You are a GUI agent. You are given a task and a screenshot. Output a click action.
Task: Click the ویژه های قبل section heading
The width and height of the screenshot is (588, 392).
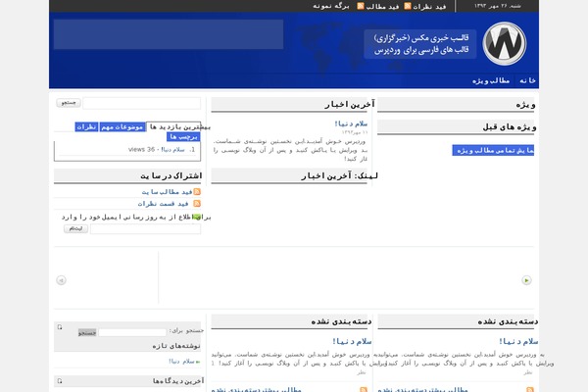click(x=510, y=127)
